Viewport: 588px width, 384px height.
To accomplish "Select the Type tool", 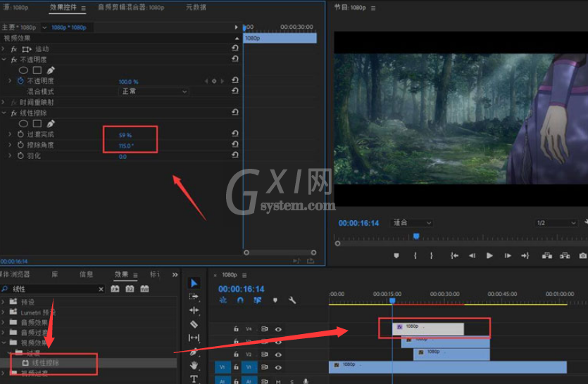I will [x=194, y=379].
